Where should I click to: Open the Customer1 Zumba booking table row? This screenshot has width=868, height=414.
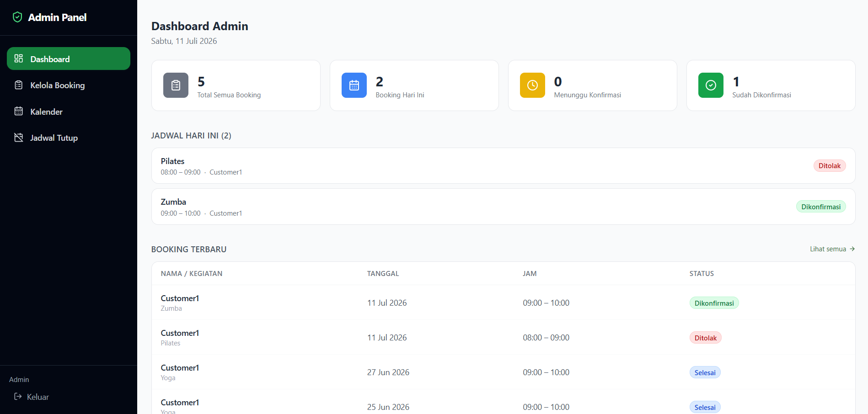click(x=503, y=303)
